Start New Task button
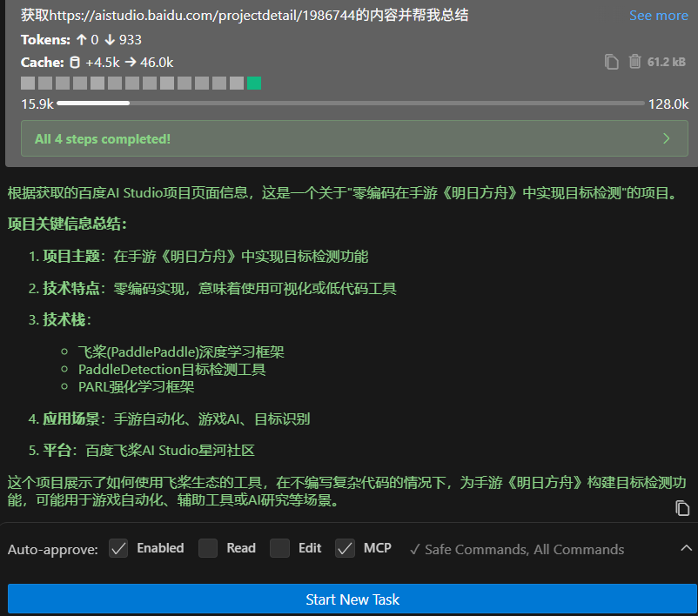The image size is (698, 616). 352,599
